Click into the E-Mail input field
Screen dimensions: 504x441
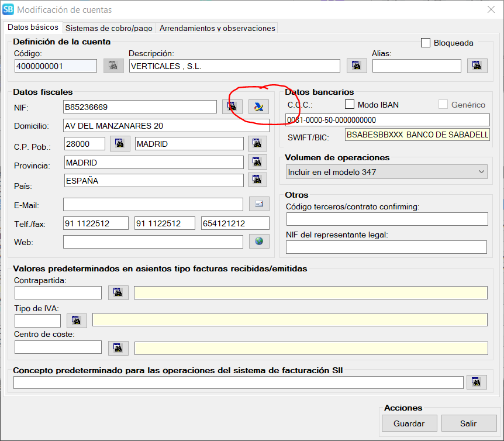click(x=153, y=204)
